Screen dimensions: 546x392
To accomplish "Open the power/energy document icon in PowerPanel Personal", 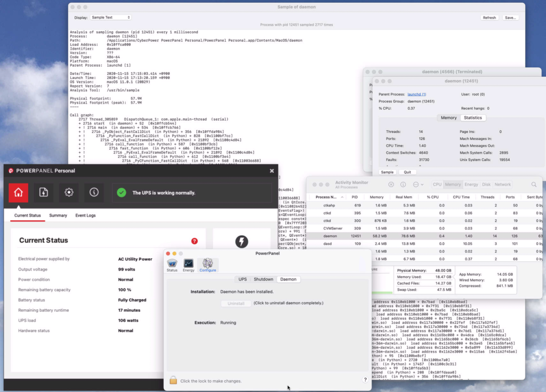I will (x=44, y=192).
